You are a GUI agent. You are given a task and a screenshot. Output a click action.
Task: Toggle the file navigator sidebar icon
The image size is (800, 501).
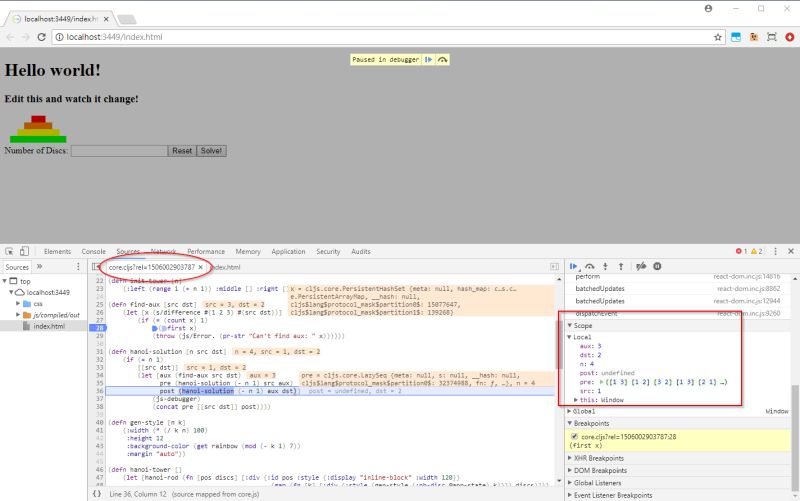96,267
